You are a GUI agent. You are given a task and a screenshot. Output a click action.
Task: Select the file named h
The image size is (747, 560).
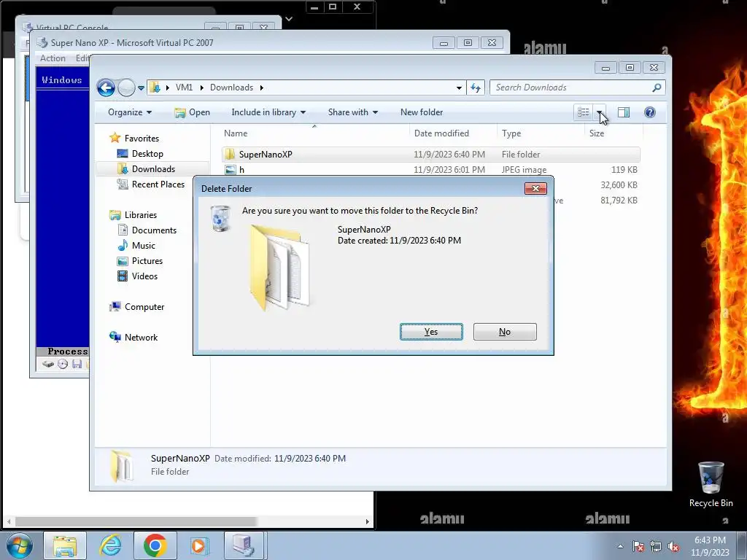430,169
